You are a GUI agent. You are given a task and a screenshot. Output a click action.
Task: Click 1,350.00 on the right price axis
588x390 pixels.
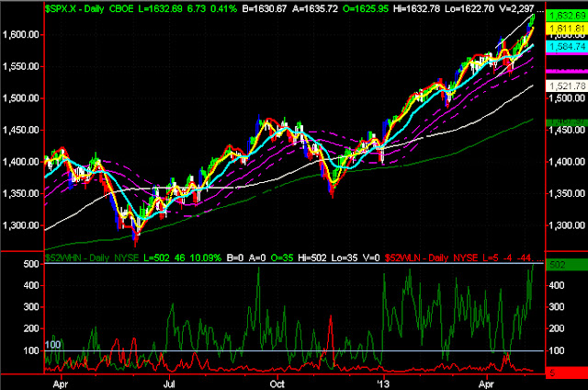pos(567,194)
